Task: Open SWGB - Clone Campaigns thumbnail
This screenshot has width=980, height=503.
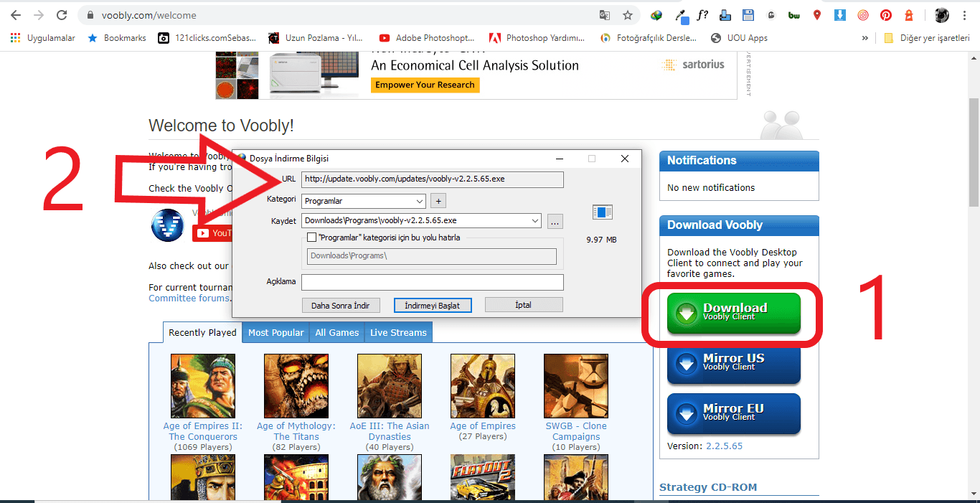Action: 576,386
